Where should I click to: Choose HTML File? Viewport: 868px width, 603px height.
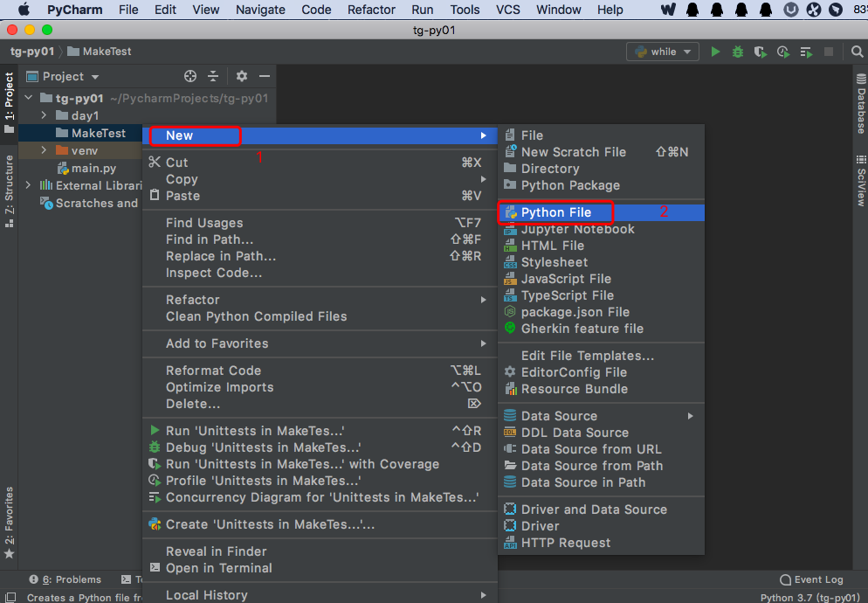pos(601,246)
